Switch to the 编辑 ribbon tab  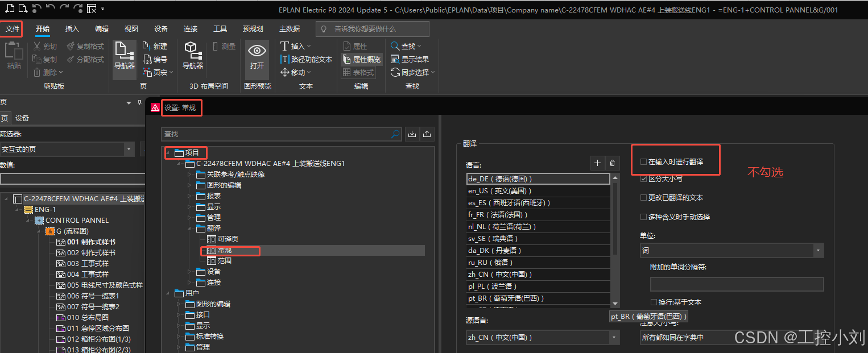click(x=102, y=28)
